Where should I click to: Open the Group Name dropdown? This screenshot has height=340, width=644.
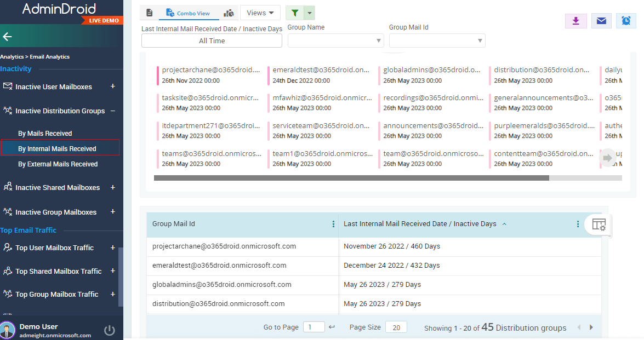[x=335, y=41]
